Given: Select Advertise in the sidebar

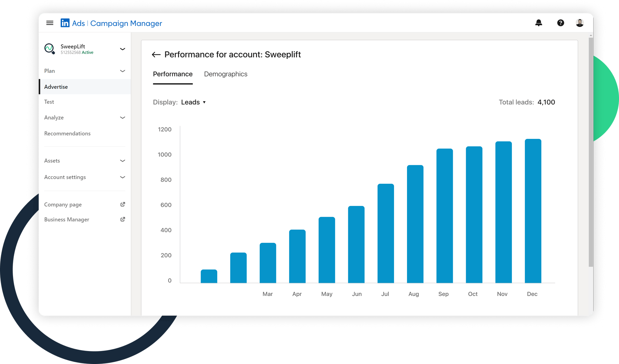Looking at the screenshot, I should click(x=85, y=87).
